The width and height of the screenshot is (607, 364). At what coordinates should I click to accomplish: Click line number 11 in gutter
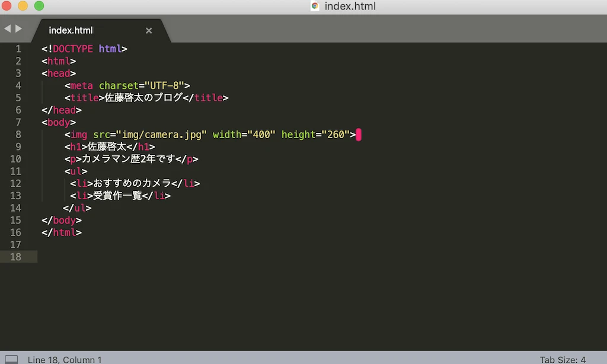click(x=15, y=171)
